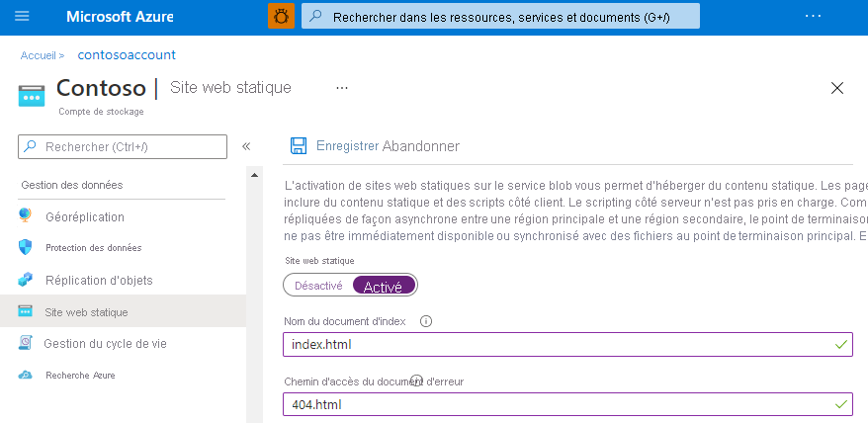Close the Site web statique blade

tap(837, 88)
